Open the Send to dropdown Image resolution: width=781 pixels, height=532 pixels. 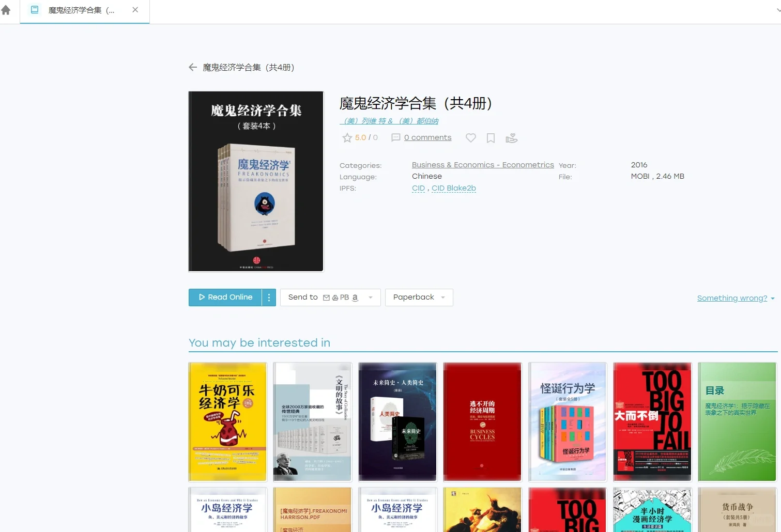tap(330, 297)
